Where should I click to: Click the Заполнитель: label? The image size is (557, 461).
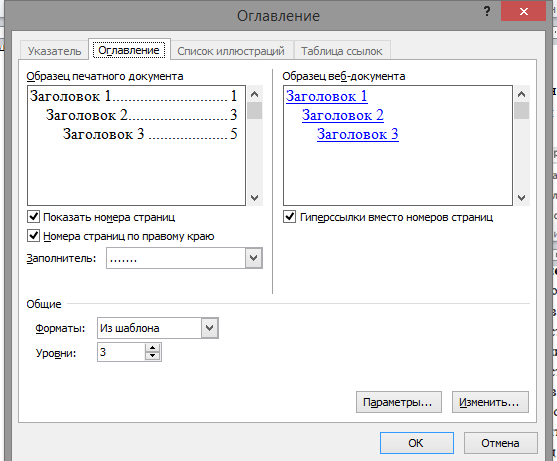point(61,258)
